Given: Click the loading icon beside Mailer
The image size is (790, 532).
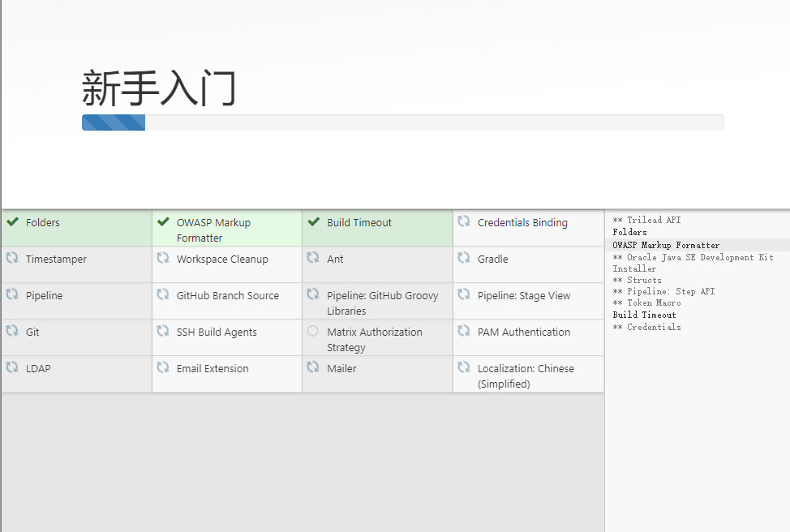Looking at the screenshot, I should (313, 367).
